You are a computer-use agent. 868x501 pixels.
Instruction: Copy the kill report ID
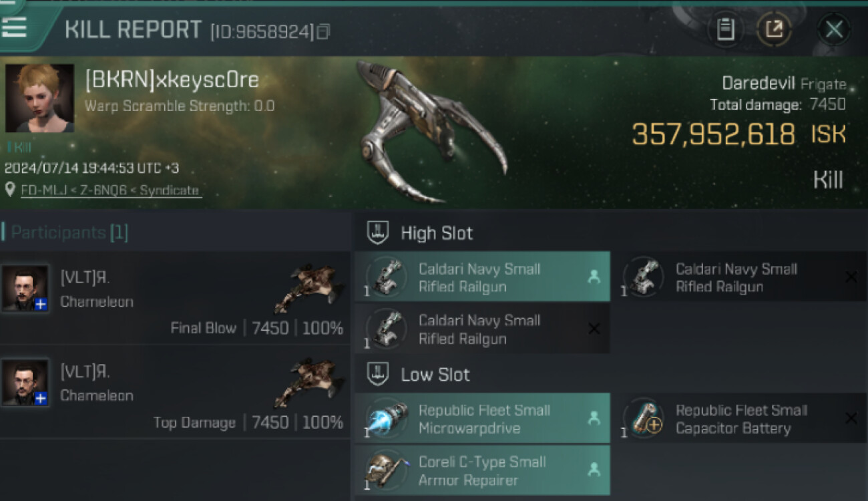pos(323,31)
